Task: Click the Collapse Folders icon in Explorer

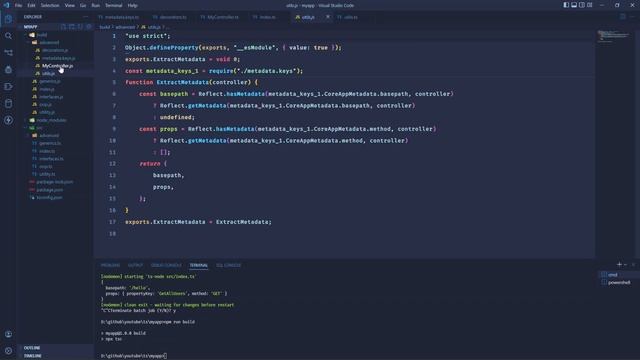Action: point(88,27)
